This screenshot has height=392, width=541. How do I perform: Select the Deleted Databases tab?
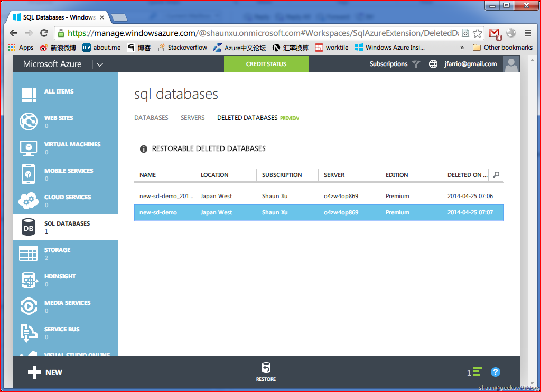[247, 118]
